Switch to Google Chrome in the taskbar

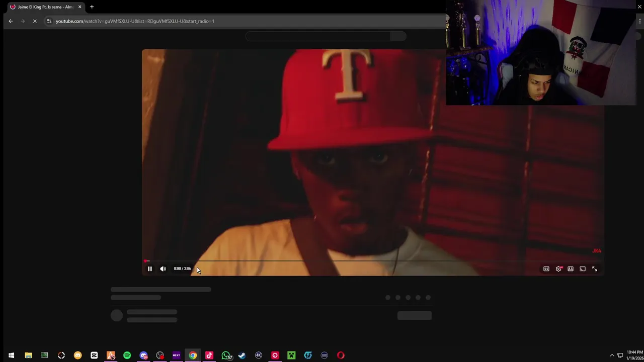click(193, 355)
